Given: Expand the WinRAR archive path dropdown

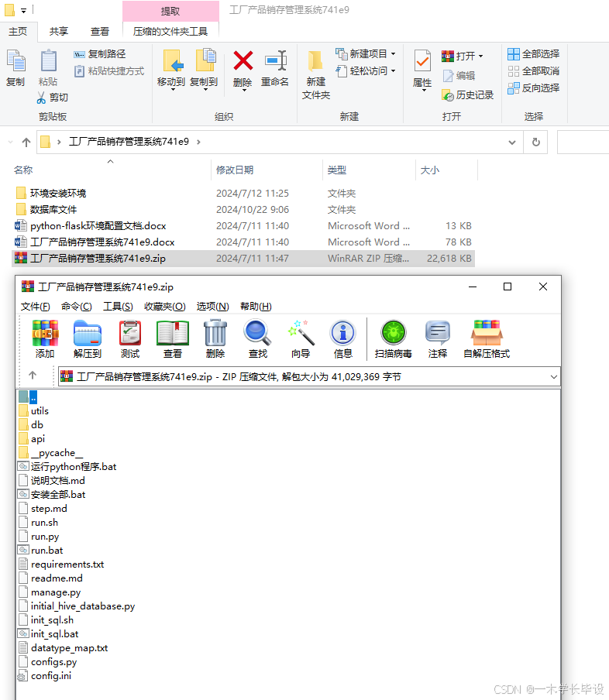Looking at the screenshot, I should coord(554,377).
